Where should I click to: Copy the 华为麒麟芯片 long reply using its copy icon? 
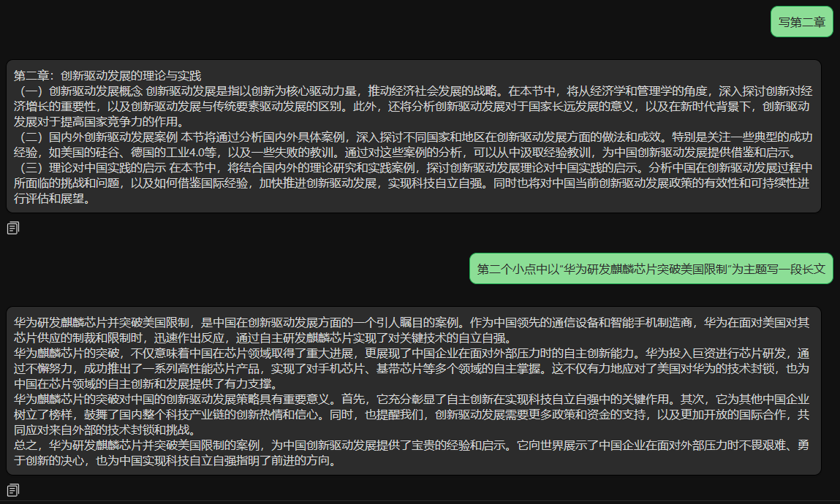[13, 490]
